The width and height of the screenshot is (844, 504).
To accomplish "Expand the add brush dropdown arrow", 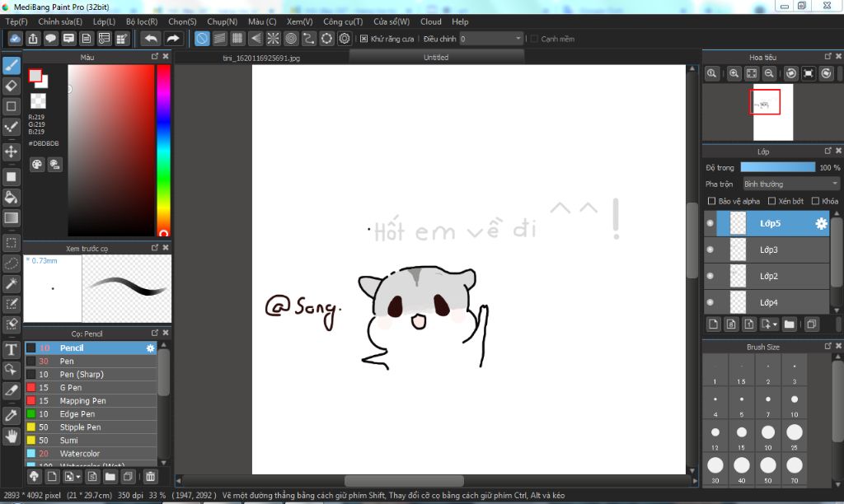I will coord(78,477).
